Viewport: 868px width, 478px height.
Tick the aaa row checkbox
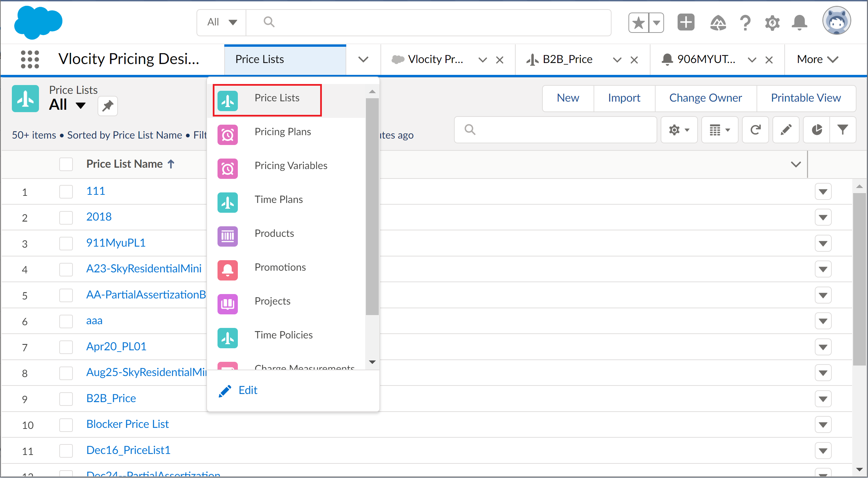(66, 321)
